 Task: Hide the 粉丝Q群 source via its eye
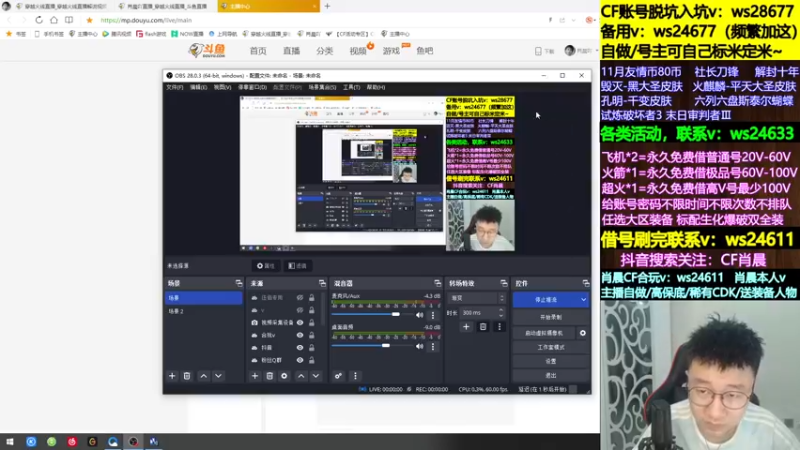pyautogui.click(x=300, y=360)
